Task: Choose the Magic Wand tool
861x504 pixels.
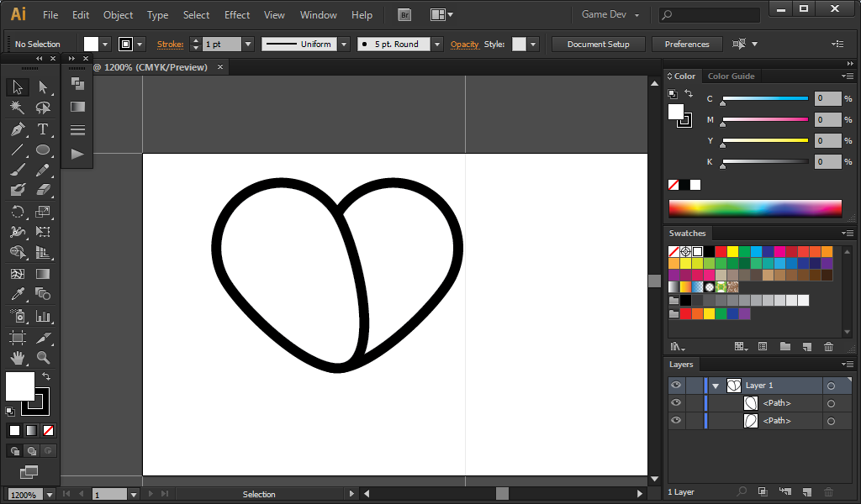Action: (17, 108)
